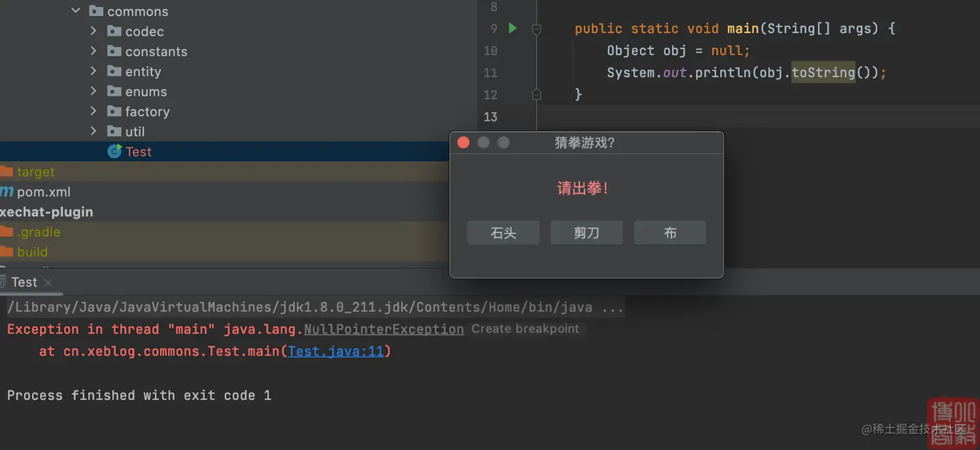Select the .gradle folder row
The image size is (980, 450).
[x=224, y=232]
